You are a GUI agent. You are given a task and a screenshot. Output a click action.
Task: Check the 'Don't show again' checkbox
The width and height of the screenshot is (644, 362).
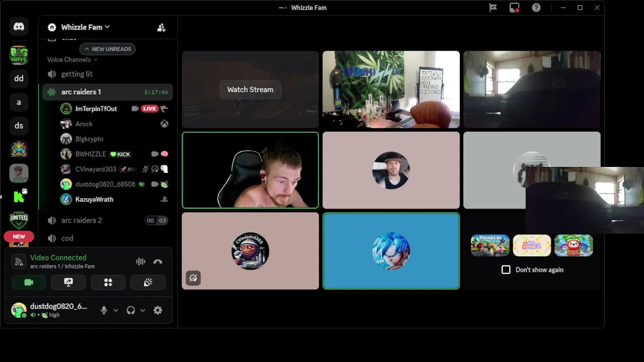click(x=506, y=270)
